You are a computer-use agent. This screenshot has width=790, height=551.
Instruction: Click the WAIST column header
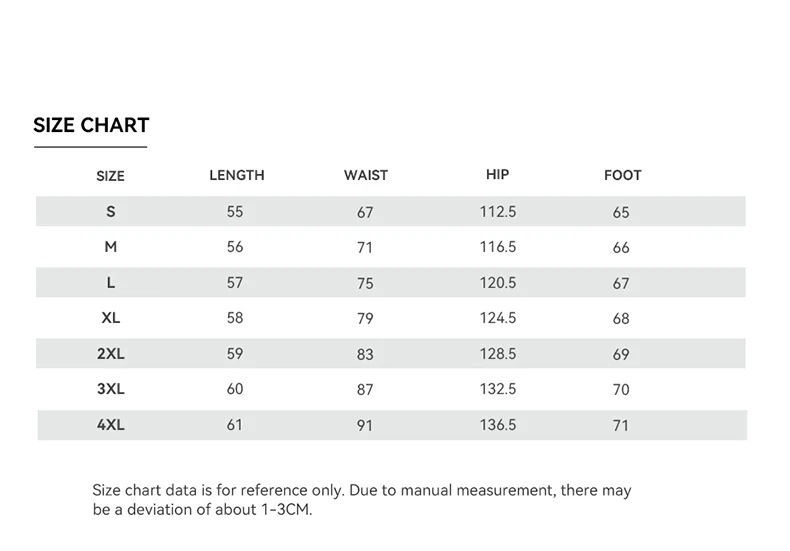click(366, 175)
